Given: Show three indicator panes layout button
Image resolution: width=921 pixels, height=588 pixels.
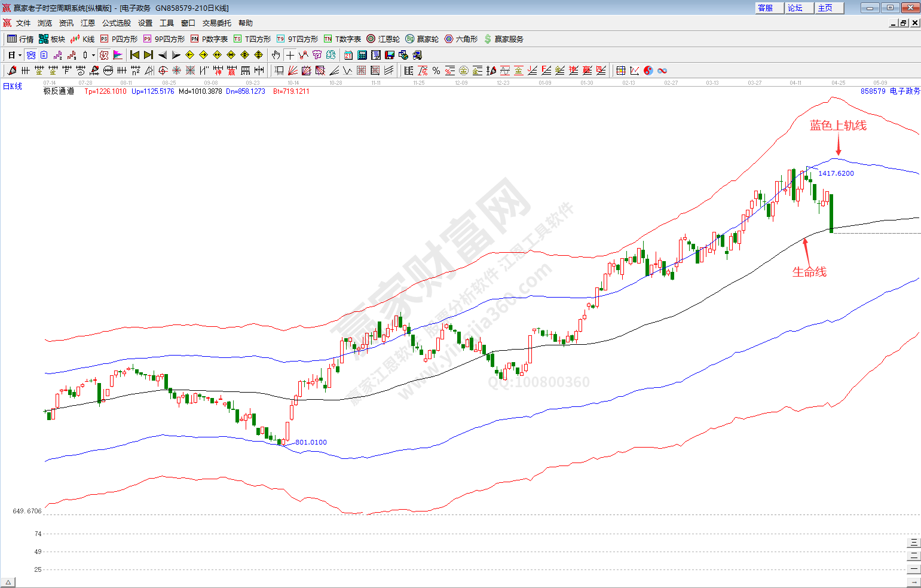Looking at the screenshot, I should pyautogui.click(x=913, y=543).
